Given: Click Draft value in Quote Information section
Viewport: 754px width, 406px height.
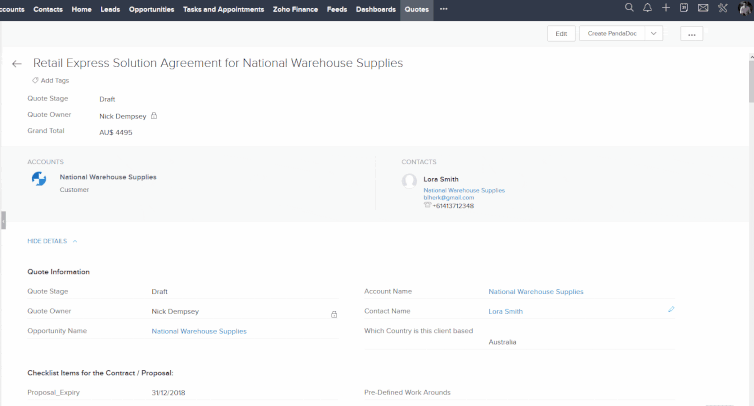Looking at the screenshot, I should tap(160, 292).
